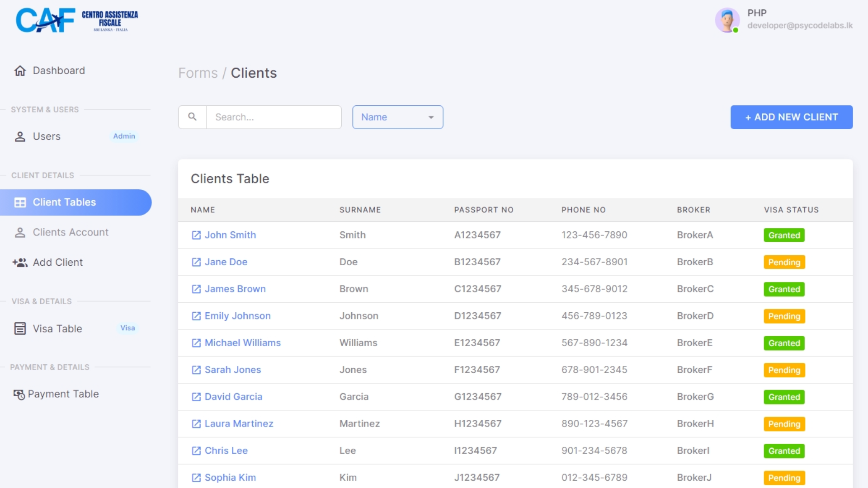The height and width of the screenshot is (488, 868).
Task: Click the Visa Table list icon
Action: (x=20, y=328)
